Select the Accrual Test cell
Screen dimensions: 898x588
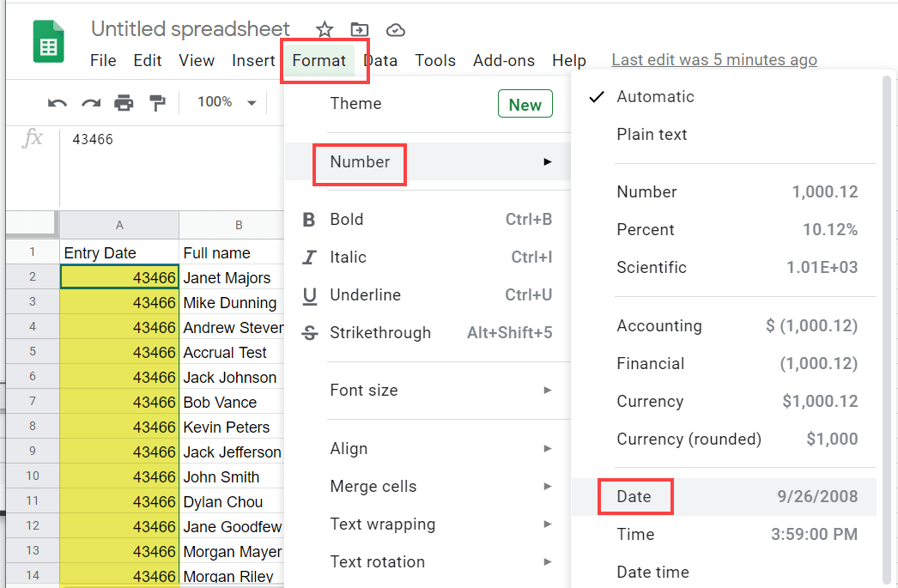pos(232,352)
